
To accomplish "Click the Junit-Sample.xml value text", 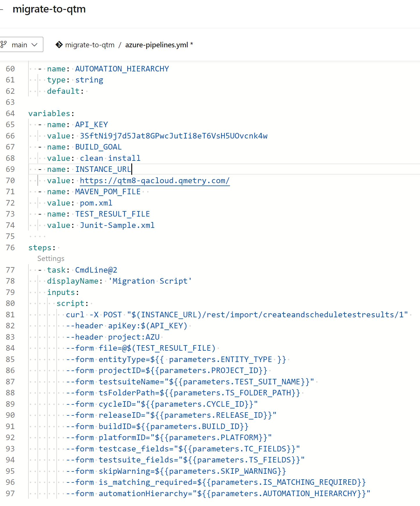I will [117, 225].
